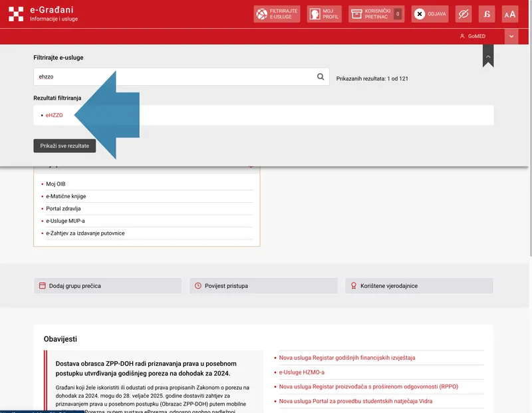Open ZPP-DOH notice headline
532x413 pixels.
tap(146, 368)
